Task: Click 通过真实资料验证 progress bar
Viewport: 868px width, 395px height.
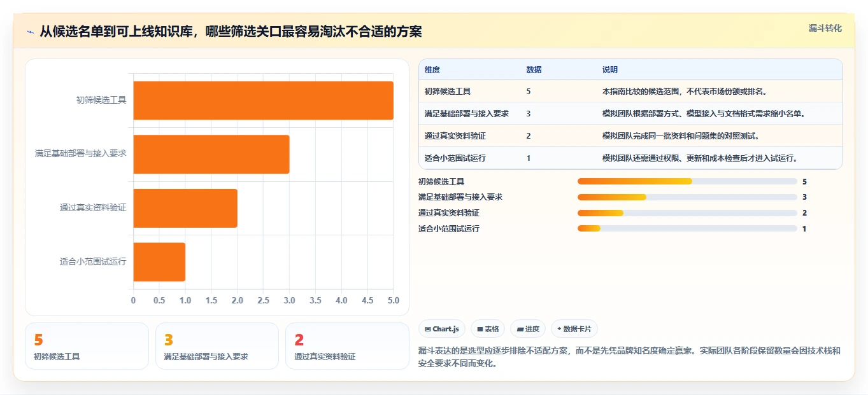Action: tap(687, 213)
